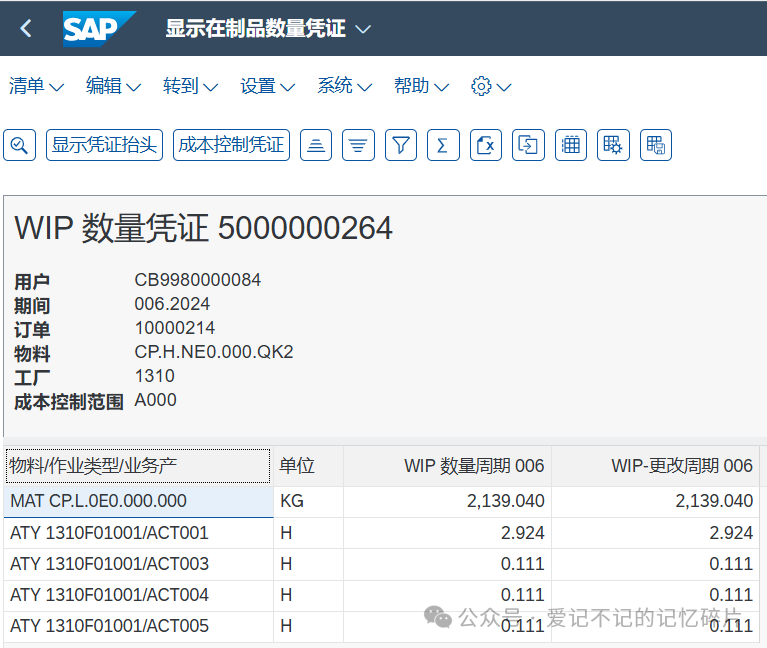Select the ATY 1310F01001/ACT003 cell
This screenshot has width=767, height=648.
(x=138, y=564)
